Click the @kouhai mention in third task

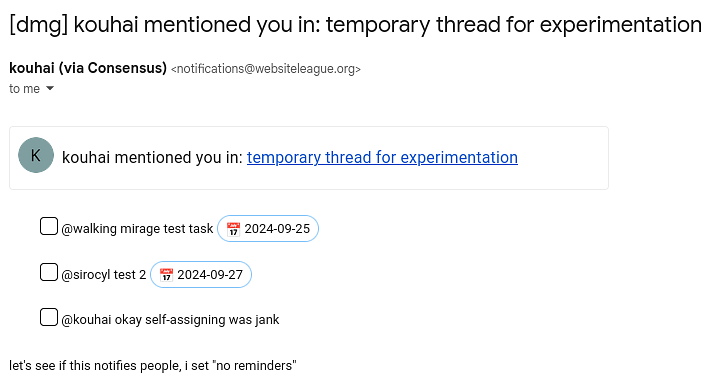click(86, 320)
